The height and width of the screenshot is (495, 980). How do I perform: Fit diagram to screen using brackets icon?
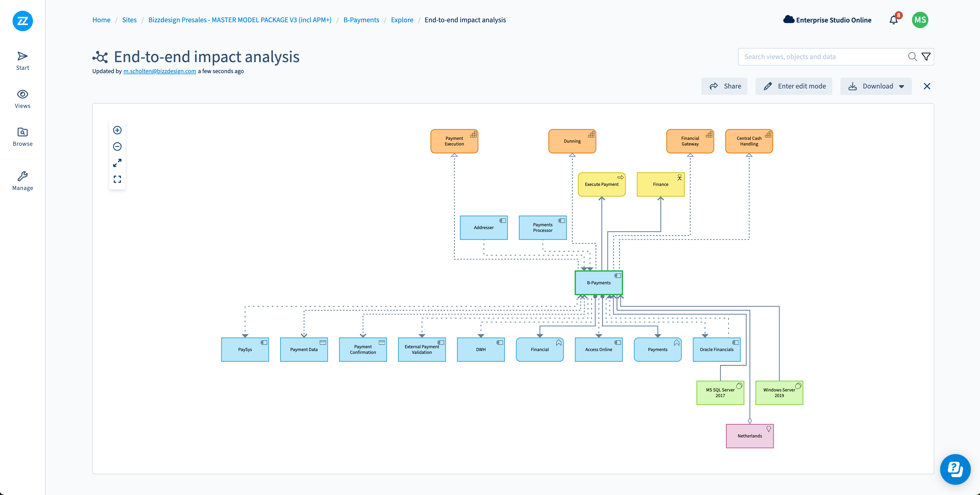(x=117, y=179)
